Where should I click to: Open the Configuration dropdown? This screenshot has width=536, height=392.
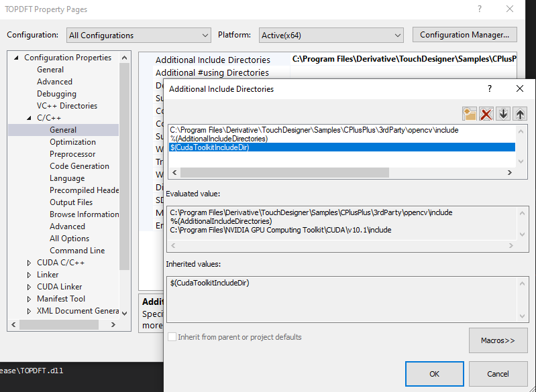[x=138, y=35]
